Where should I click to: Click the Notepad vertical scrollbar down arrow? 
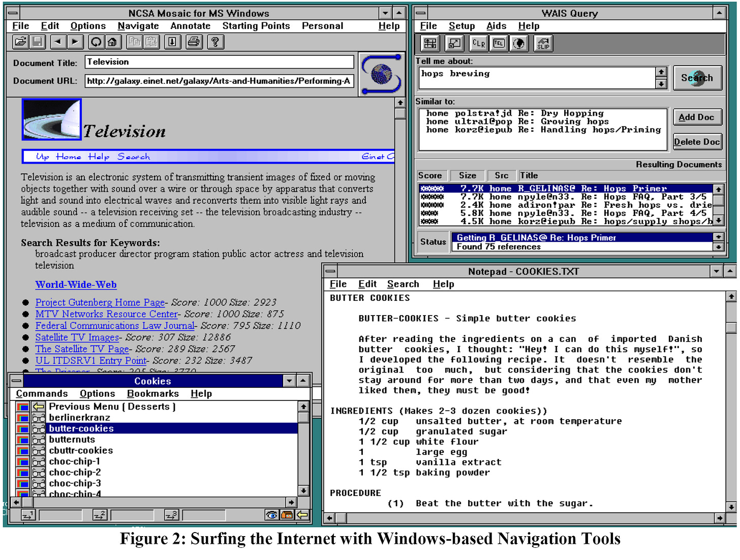731,507
